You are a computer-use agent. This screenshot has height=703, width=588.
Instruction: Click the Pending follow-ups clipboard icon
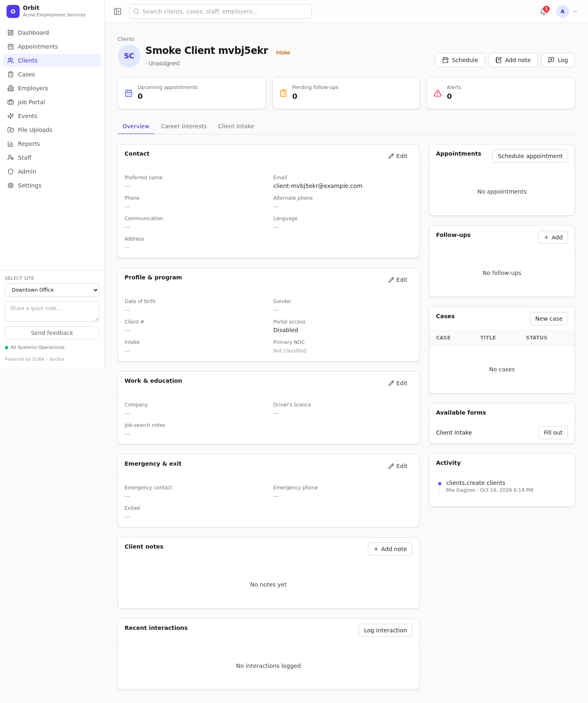click(x=283, y=93)
